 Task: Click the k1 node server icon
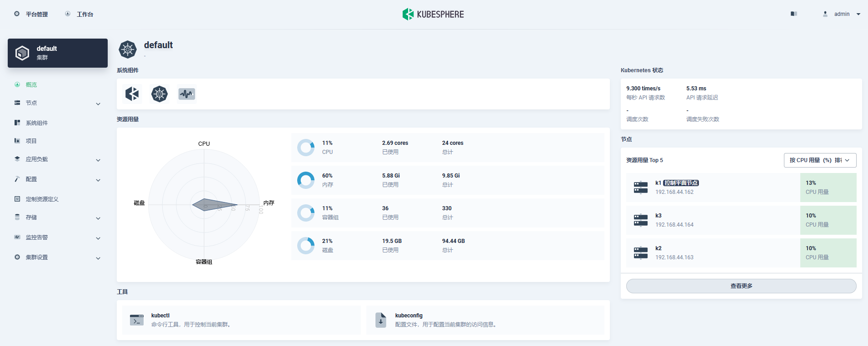[x=641, y=188]
